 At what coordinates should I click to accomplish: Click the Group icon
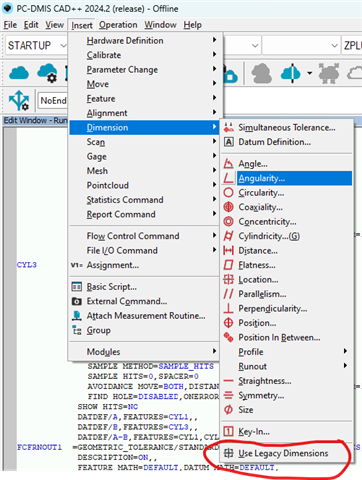(77, 330)
